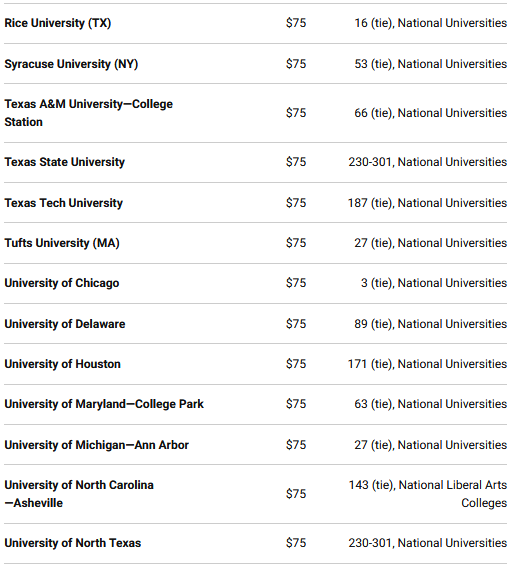Select Texas A&M University—College Station
Screen dimensions: 512x568
click(88, 113)
